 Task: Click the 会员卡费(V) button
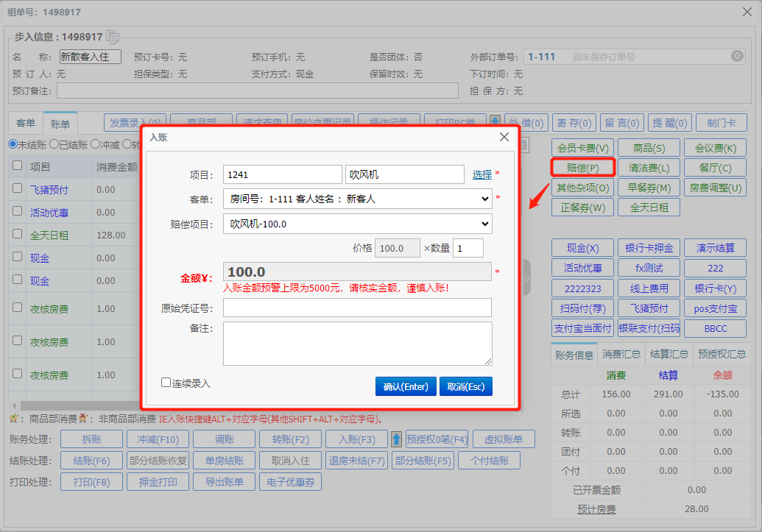tap(582, 148)
